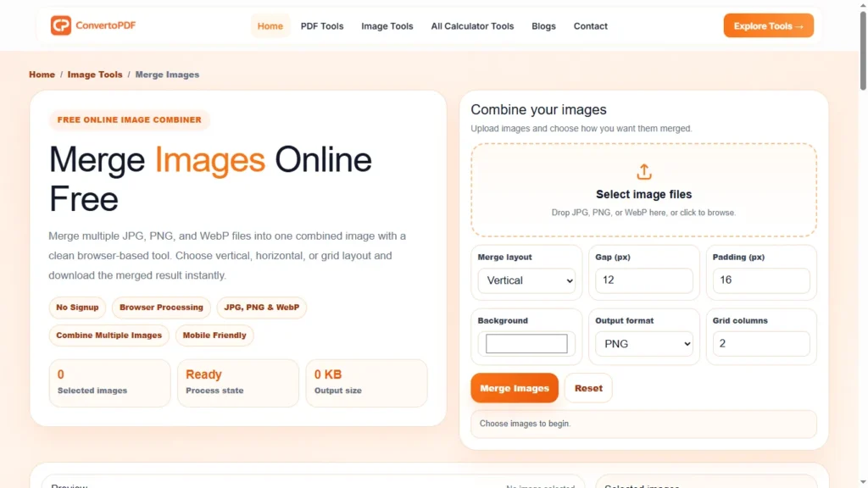The width and height of the screenshot is (868, 488).
Task: Click the Mobile Friendly tag
Action: point(214,335)
